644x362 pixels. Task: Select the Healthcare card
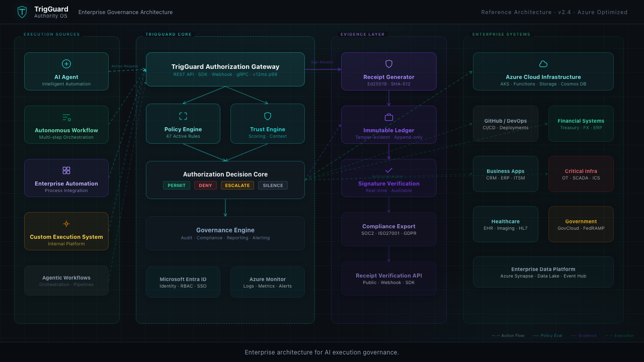tap(506, 224)
